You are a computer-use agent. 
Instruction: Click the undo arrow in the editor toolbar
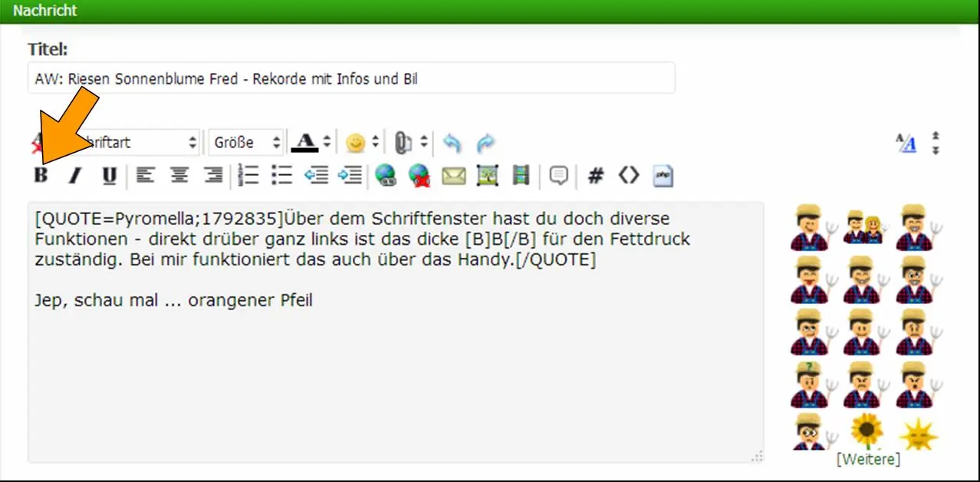pos(452,143)
